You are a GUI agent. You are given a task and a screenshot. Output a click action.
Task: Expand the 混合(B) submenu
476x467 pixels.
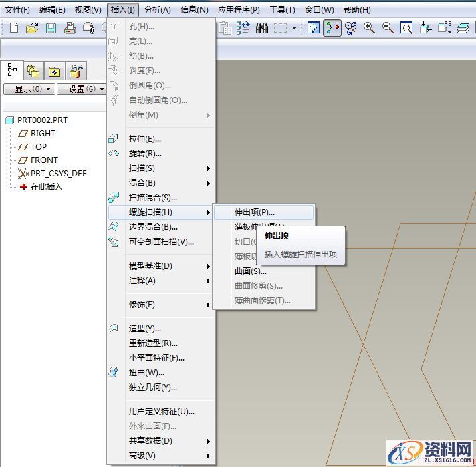pos(161,183)
